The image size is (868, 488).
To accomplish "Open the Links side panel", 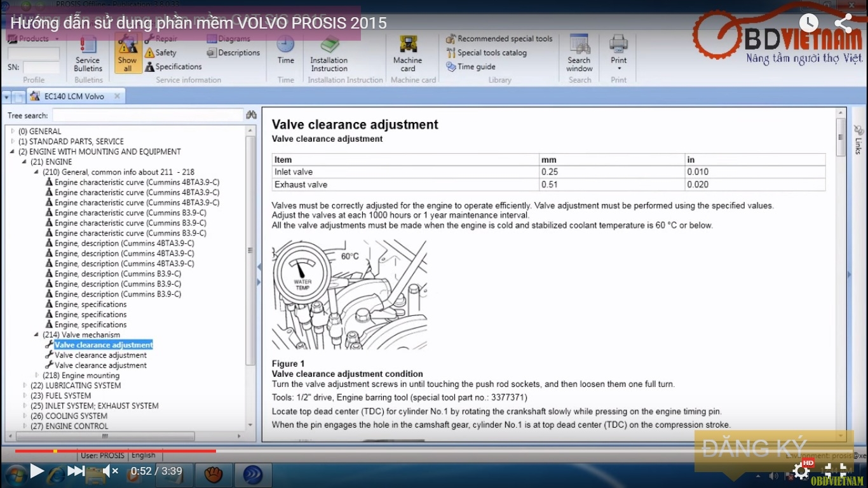I will coord(858,141).
